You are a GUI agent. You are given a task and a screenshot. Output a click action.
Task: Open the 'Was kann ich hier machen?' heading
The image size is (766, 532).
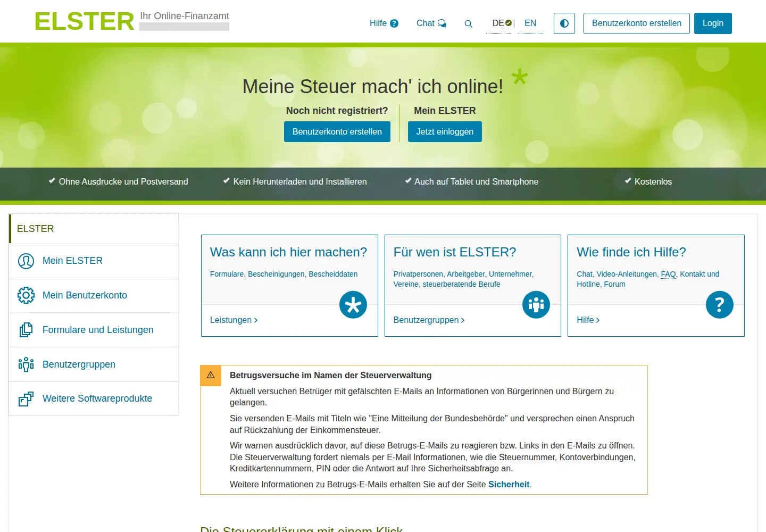coord(289,252)
